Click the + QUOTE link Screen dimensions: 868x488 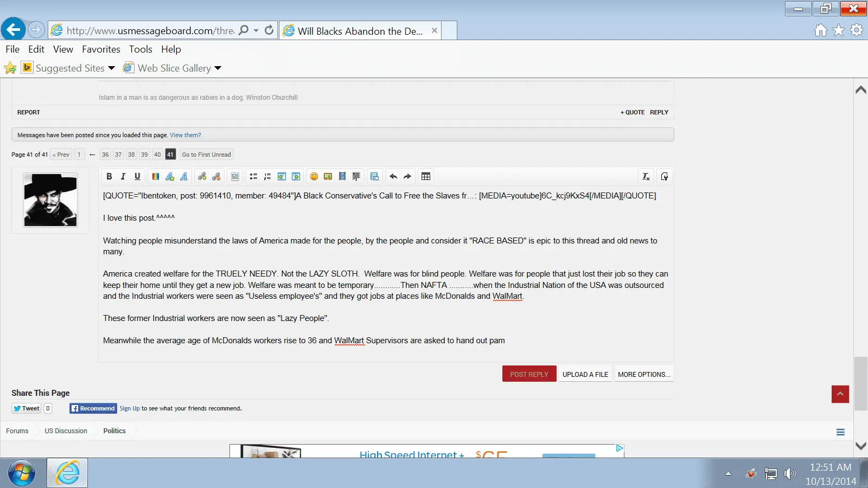click(x=633, y=112)
